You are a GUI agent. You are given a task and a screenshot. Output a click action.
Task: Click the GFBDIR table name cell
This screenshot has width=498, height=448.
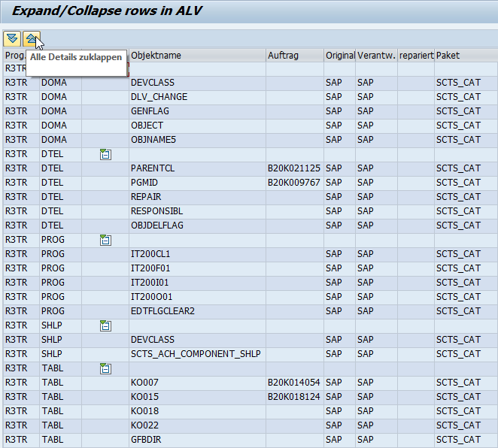197,440
